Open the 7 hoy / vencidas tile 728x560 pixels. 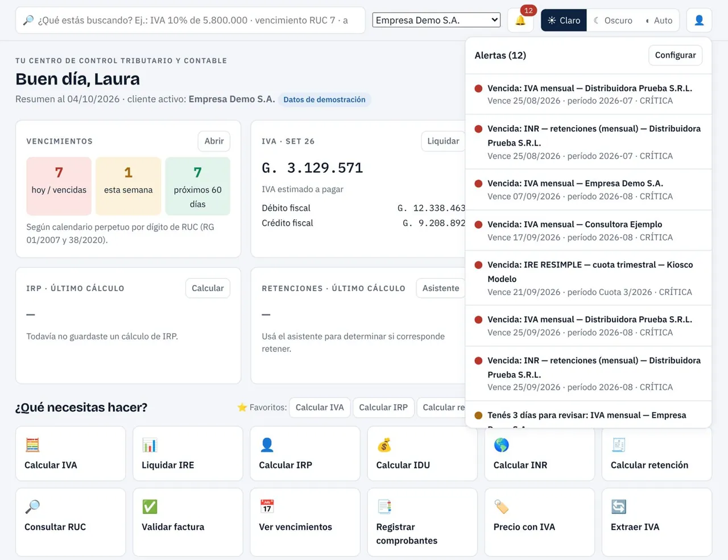[x=59, y=186]
